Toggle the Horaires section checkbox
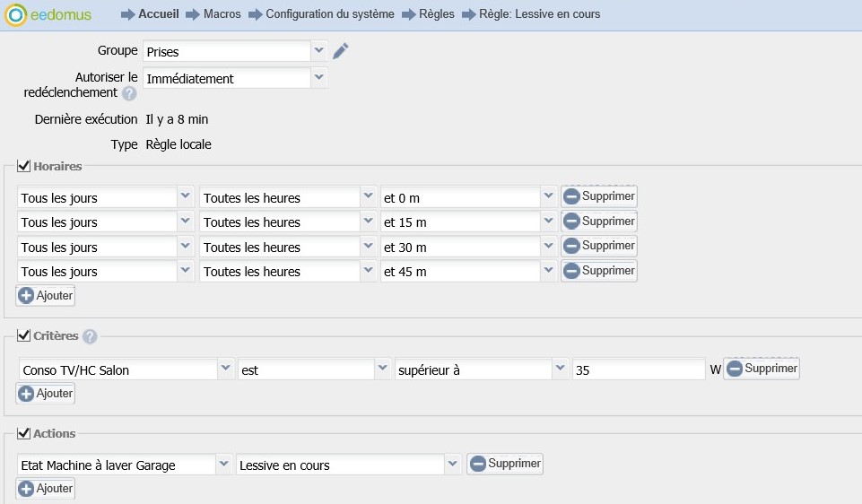The height and width of the screenshot is (504, 862). pos(24,166)
